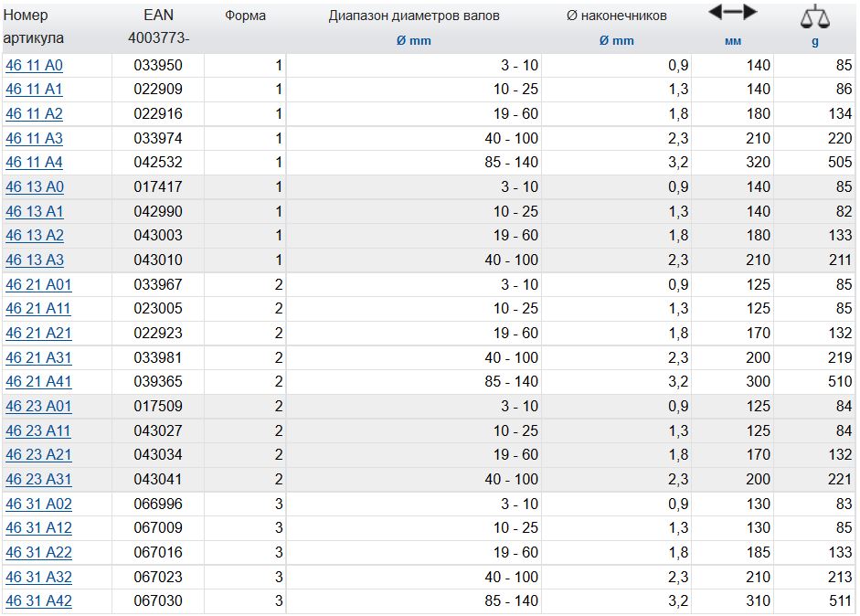Follow the 46 21 A01 article link
This screenshot has height=616, width=860.
pyautogui.click(x=38, y=285)
